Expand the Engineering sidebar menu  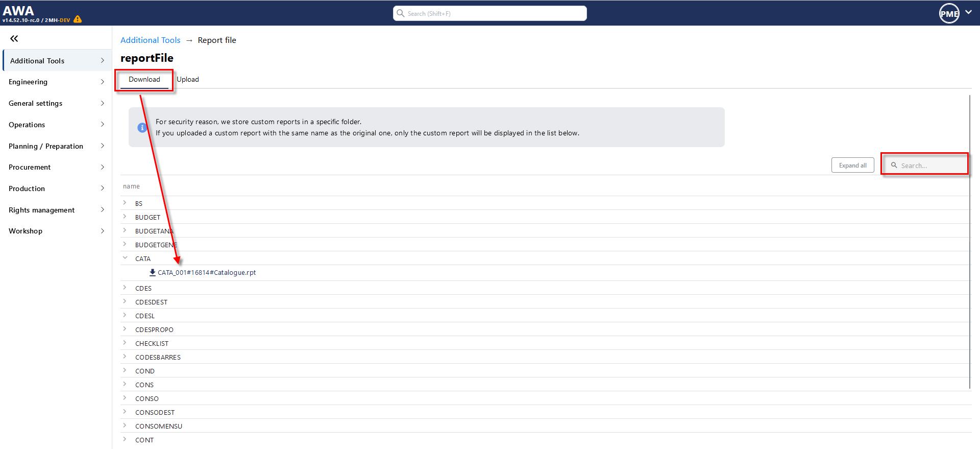[x=56, y=82]
